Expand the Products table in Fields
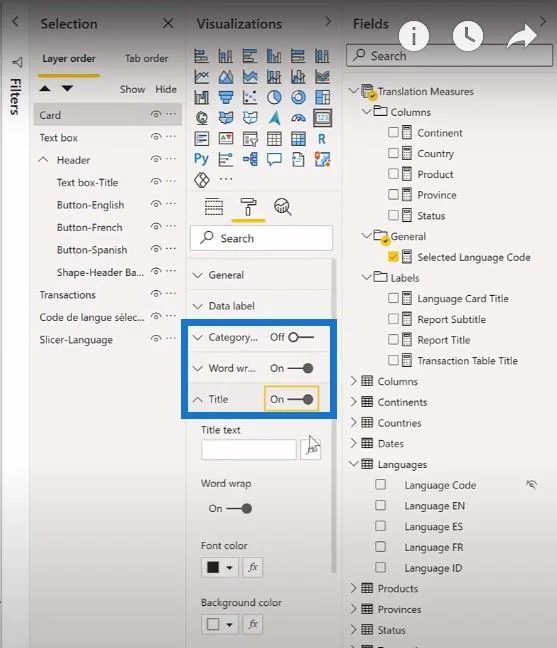Screen dimensions: 557x648 354,588
